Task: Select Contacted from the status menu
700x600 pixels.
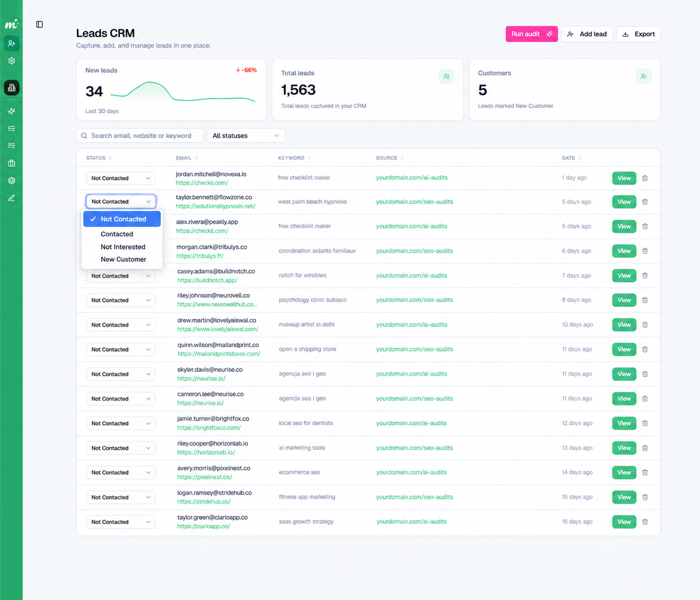Action: coord(122,234)
